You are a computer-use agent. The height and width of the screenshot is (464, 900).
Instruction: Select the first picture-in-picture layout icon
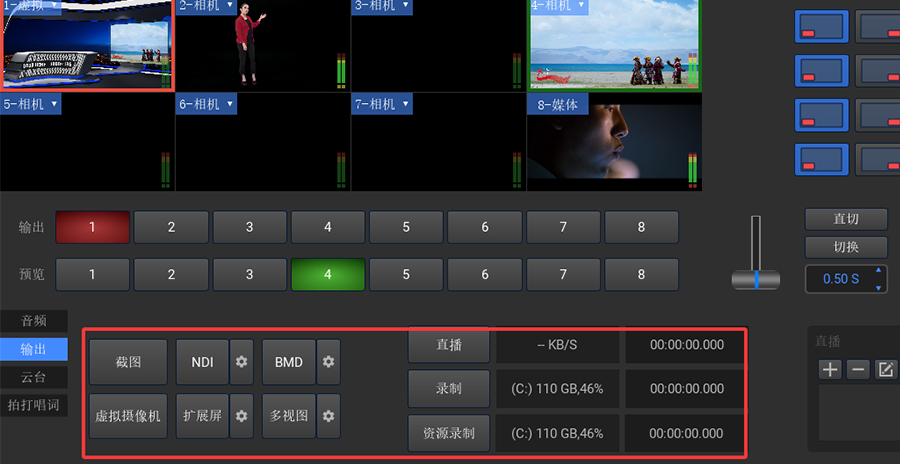[x=821, y=27]
